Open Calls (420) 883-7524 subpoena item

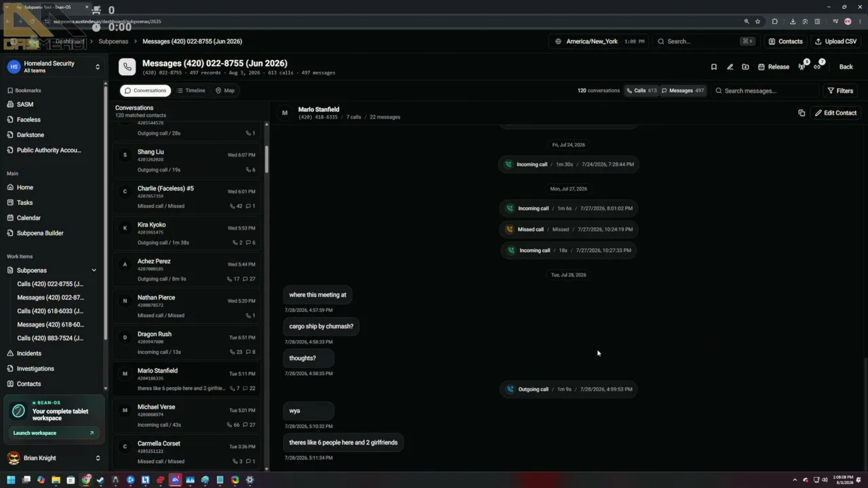tap(50, 338)
